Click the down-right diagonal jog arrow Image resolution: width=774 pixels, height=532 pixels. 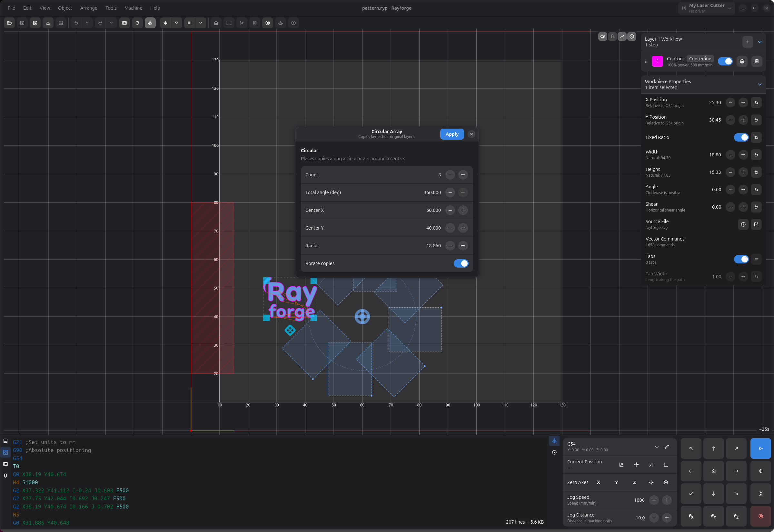(736, 494)
